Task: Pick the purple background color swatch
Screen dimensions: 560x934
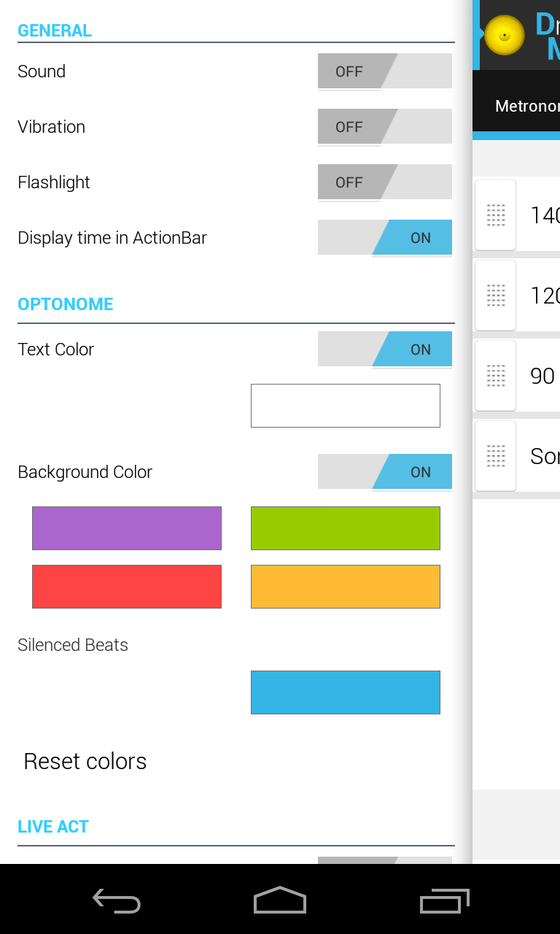Action: click(x=127, y=528)
